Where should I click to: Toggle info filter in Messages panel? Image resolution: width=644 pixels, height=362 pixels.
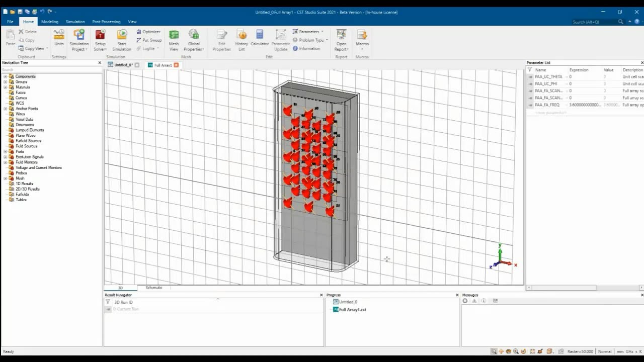click(x=484, y=301)
